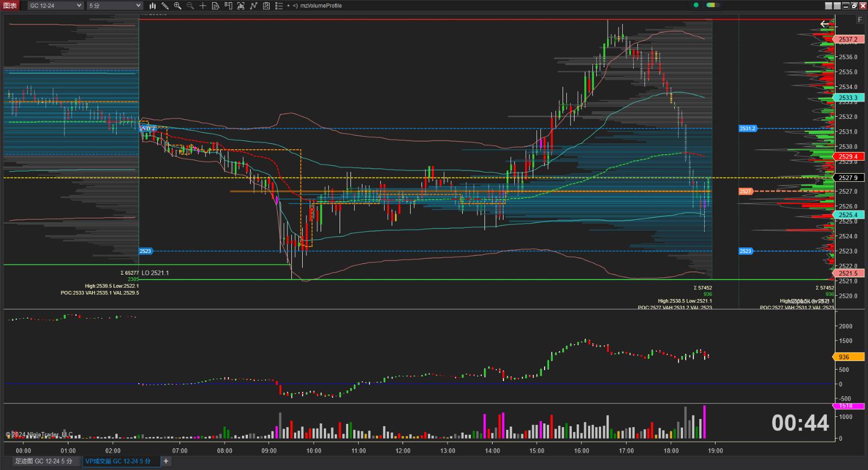Click the 2537.2 red price marker
The image size is (868, 470).
click(848, 40)
